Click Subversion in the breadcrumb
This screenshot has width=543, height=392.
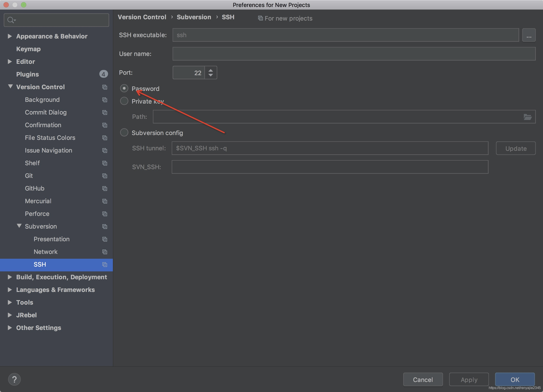[194, 17]
